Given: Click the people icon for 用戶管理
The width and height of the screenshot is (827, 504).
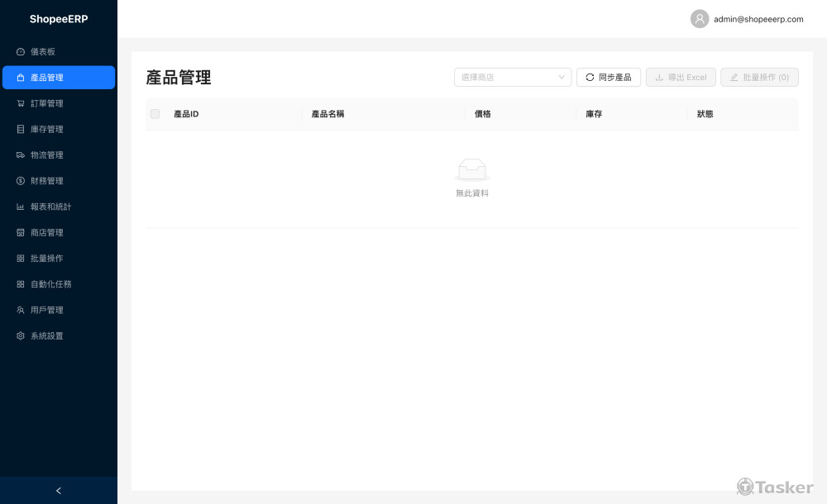Looking at the screenshot, I should tap(21, 310).
